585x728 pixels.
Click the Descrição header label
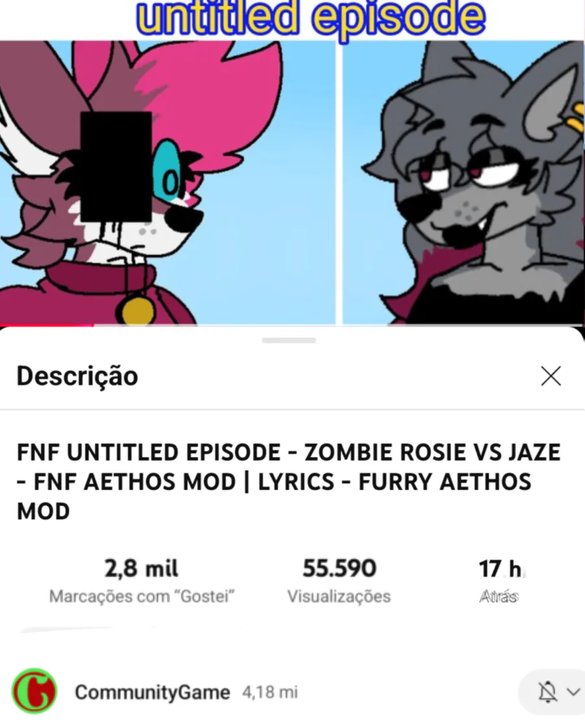(x=77, y=376)
